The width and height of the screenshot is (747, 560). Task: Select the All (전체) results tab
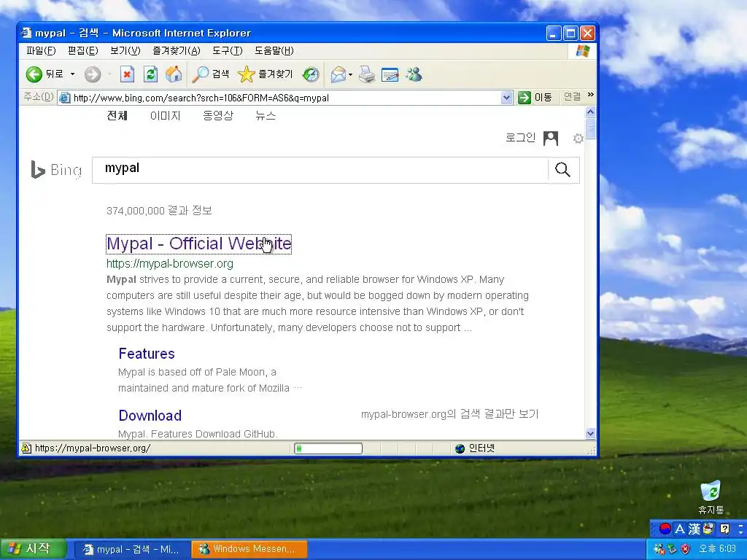click(x=117, y=116)
